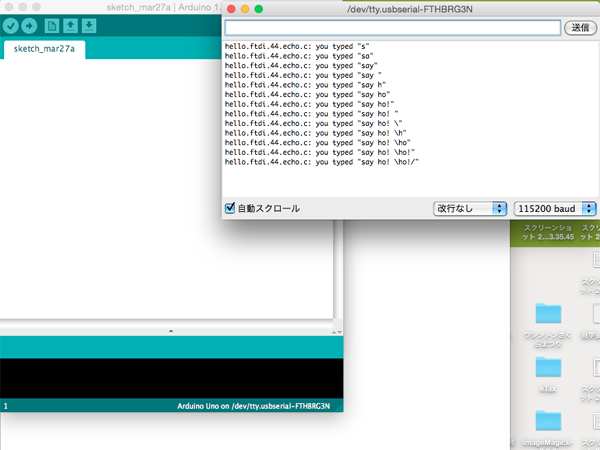Focus the serial monitor text input field
Viewport: 600px width, 450px height.
[393, 28]
